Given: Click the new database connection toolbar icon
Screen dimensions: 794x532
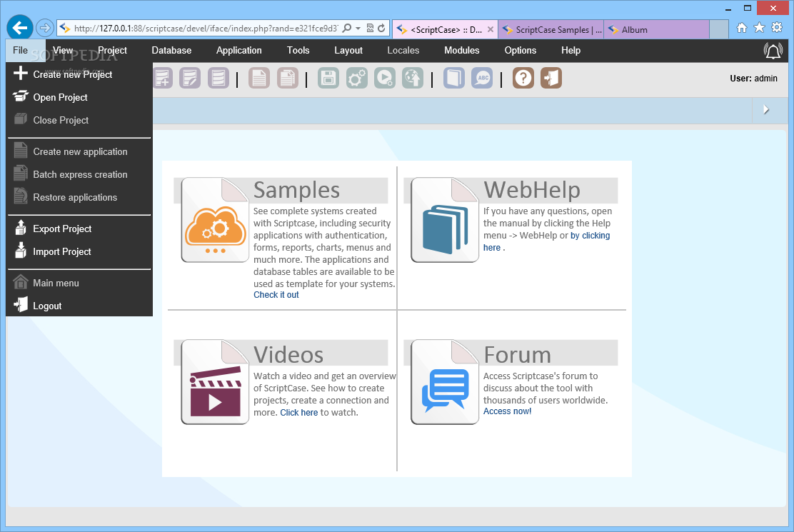Looking at the screenshot, I should (x=162, y=78).
